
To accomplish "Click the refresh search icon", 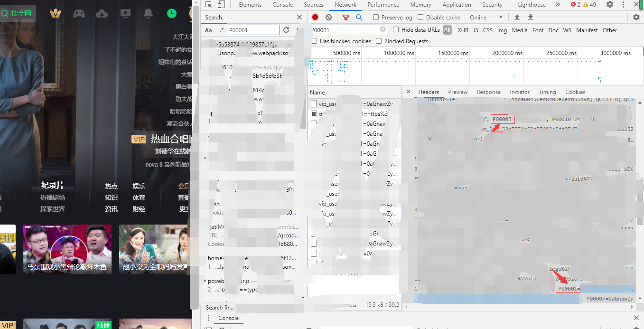I will 286,30.
